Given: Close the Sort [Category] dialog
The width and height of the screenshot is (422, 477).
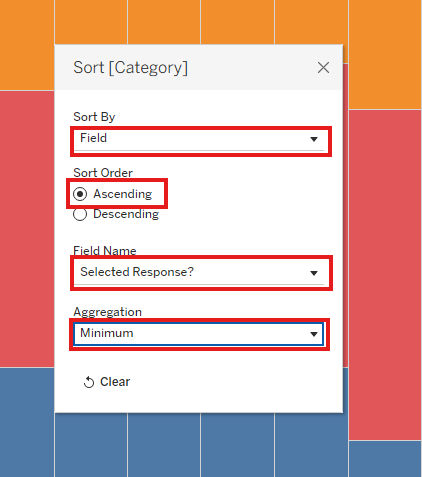Looking at the screenshot, I should click(323, 68).
